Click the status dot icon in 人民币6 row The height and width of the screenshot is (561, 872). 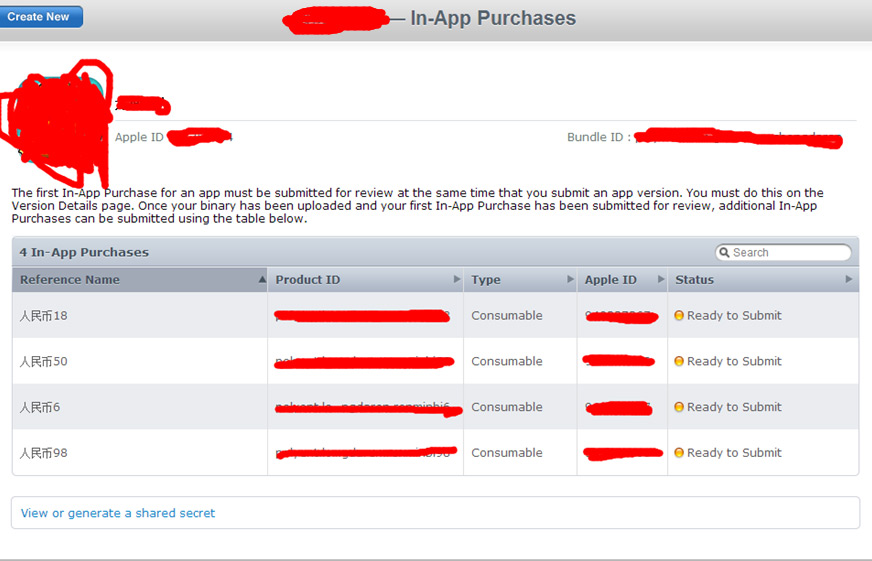(x=678, y=406)
